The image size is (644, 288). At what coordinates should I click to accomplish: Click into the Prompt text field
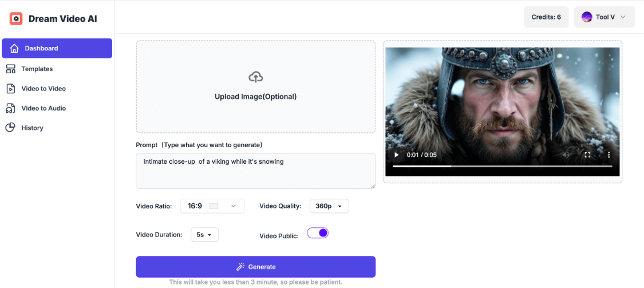tap(255, 171)
